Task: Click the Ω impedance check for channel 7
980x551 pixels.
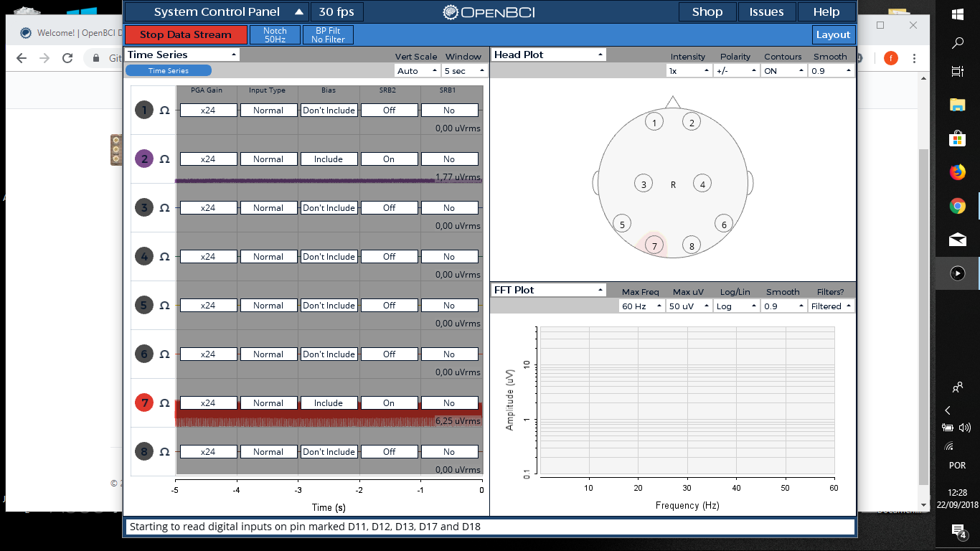Action: (x=163, y=402)
